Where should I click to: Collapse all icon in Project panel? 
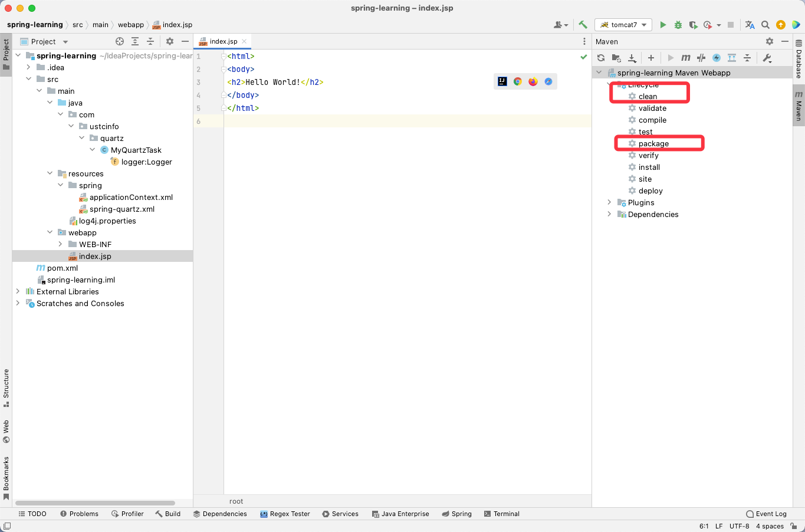(150, 41)
